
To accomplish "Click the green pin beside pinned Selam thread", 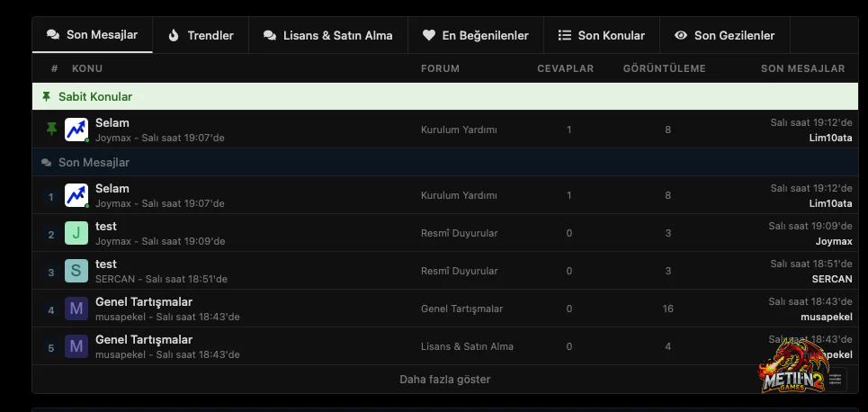I will [x=51, y=129].
